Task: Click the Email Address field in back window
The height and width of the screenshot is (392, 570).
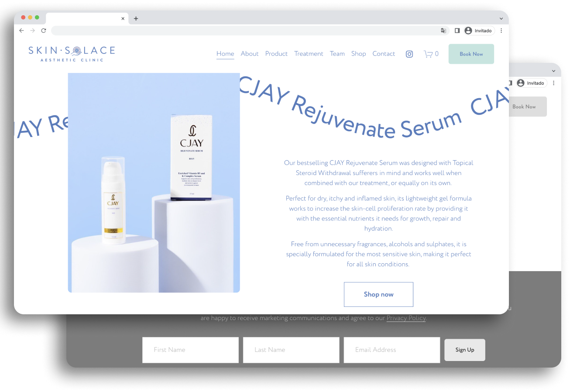Action: pyautogui.click(x=392, y=350)
